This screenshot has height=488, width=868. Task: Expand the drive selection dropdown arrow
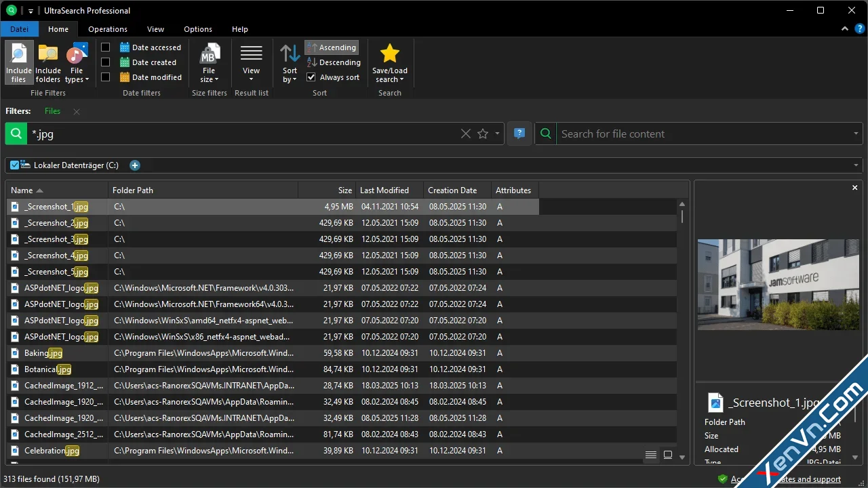856,165
